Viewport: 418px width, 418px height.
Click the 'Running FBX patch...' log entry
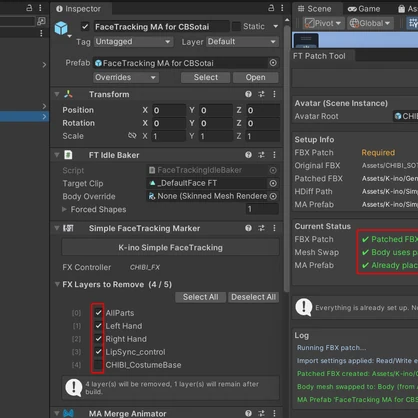331,348
